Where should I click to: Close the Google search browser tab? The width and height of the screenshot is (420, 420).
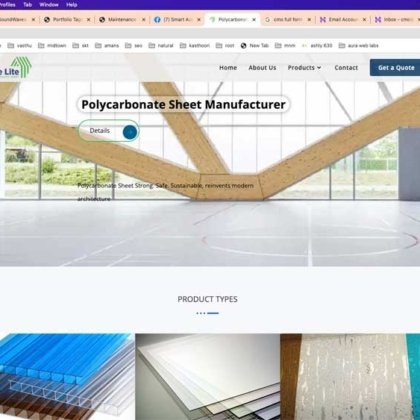(x=309, y=20)
